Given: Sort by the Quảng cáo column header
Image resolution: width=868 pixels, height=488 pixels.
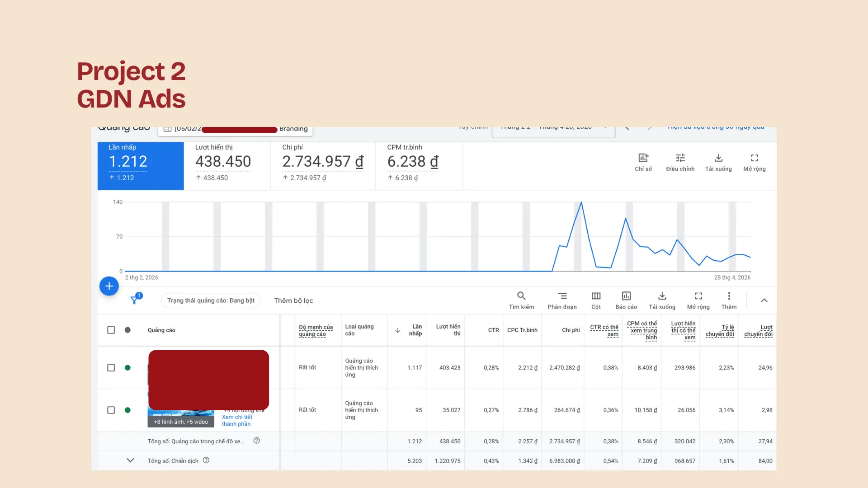Looking at the screenshot, I should click(x=161, y=330).
